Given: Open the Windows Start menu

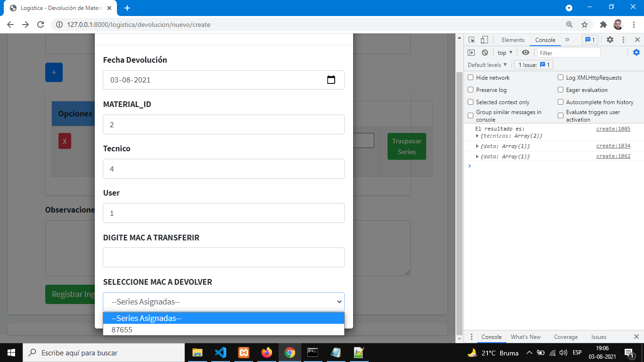Looking at the screenshot, I should pyautogui.click(x=11, y=353).
